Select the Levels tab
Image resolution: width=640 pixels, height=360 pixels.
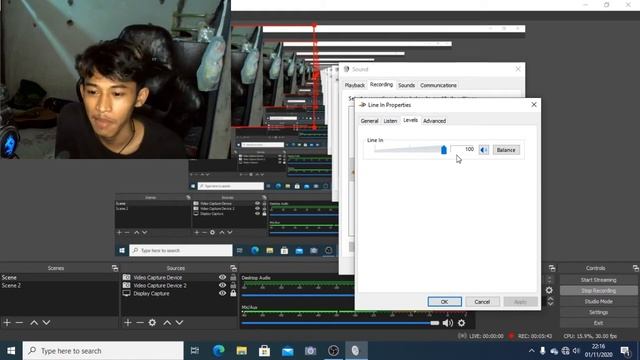[410, 120]
